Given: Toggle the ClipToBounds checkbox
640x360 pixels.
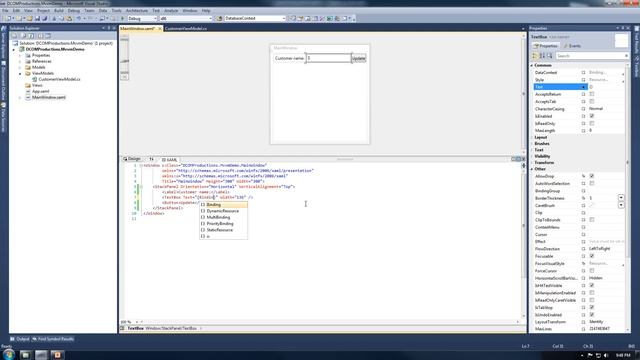Looking at the screenshot, I should 592,220.
